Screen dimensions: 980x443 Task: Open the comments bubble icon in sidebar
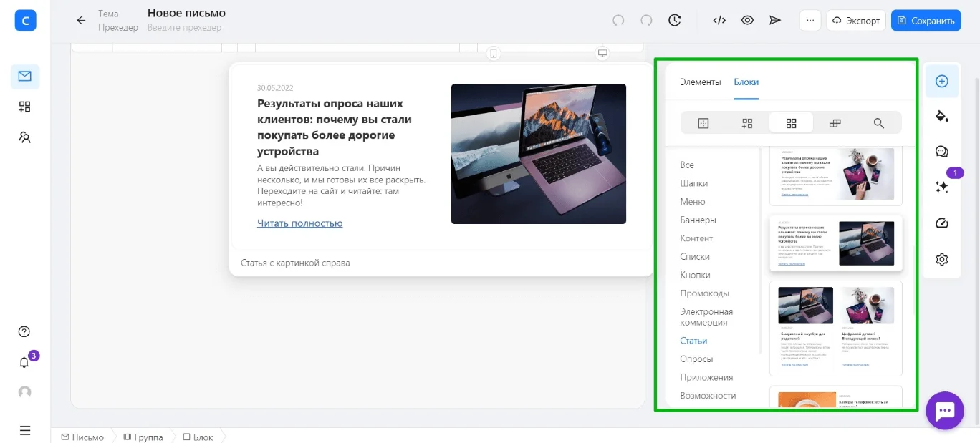pyautogui.click(x=942, y=152)
